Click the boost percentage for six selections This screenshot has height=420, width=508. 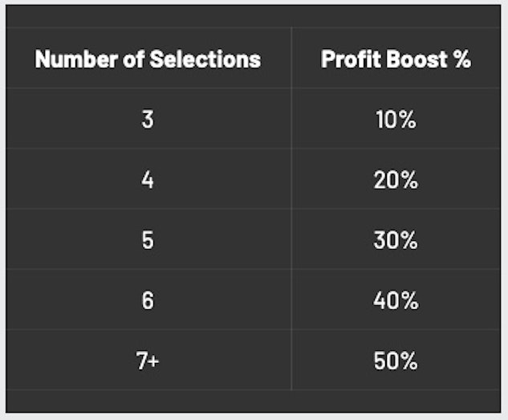click(396, 301)
